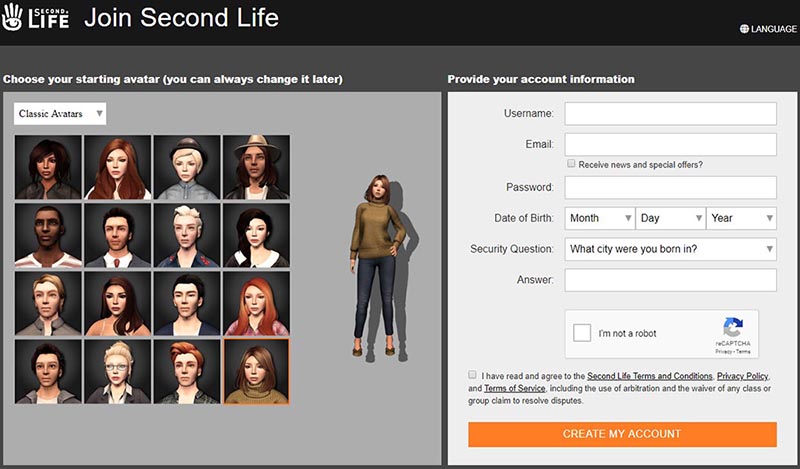The width and height of the screenshot is (800, 469).
Task: Click the Answer input field
Action: [670, 280]
